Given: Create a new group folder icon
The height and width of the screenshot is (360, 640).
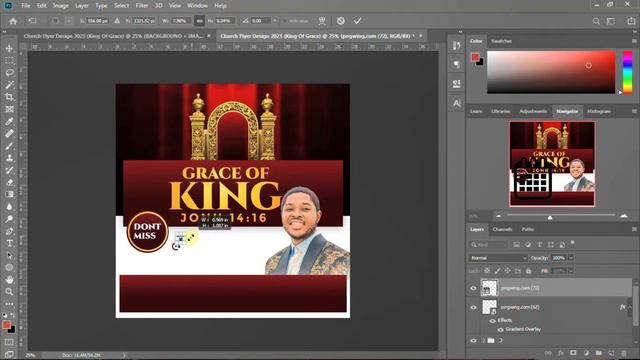Looking at the screenshot, I should click(599, 353).
